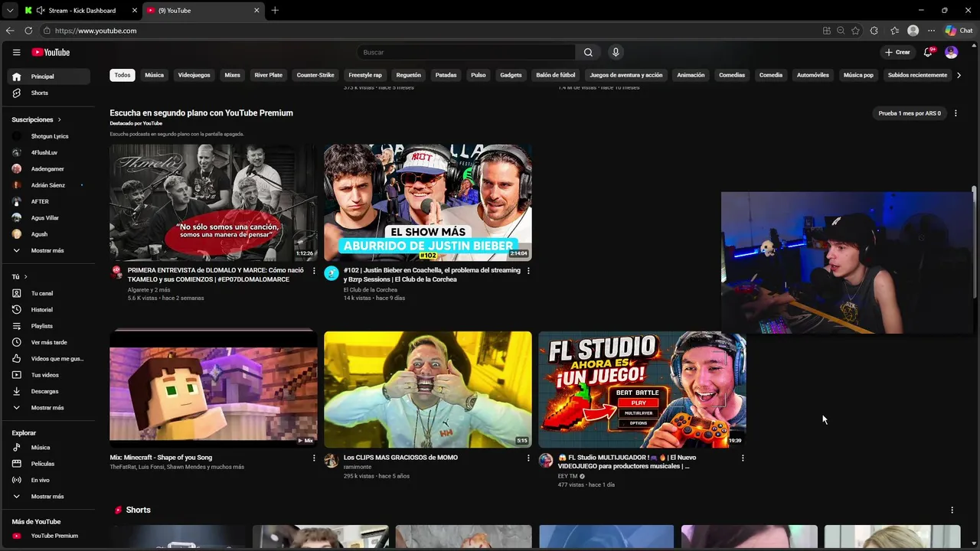Open the notifications bell
The width and height of the screenshot is (980, 551).
928,52
